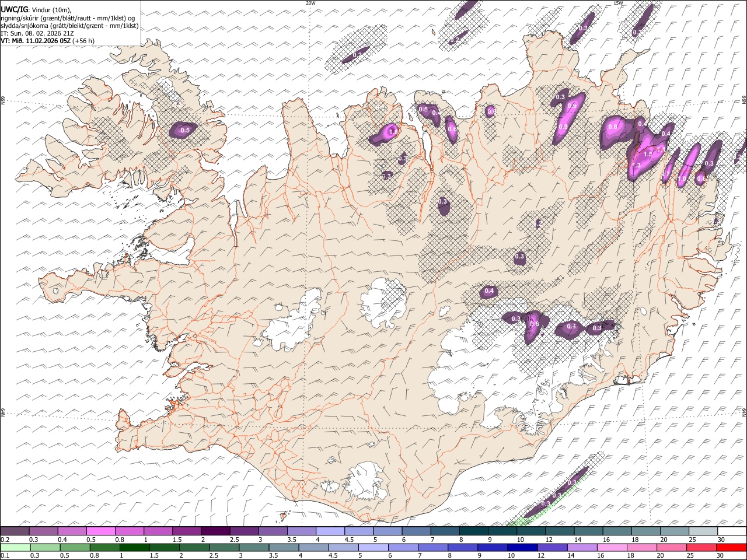747x560 pixels.
Task: Click the lilac swatch labeled 14, lower scale
Action: (x=582, y=547)
